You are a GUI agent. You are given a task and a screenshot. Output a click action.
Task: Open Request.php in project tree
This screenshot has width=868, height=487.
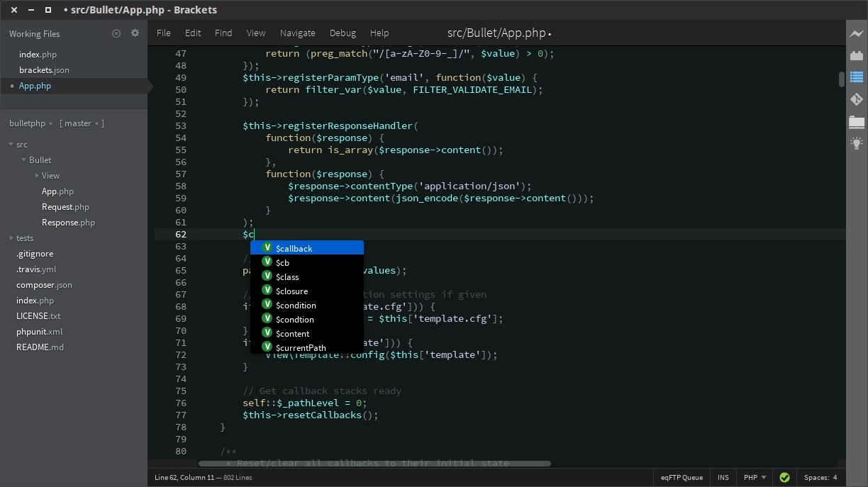pyautogui.click(x=65, y=207)
